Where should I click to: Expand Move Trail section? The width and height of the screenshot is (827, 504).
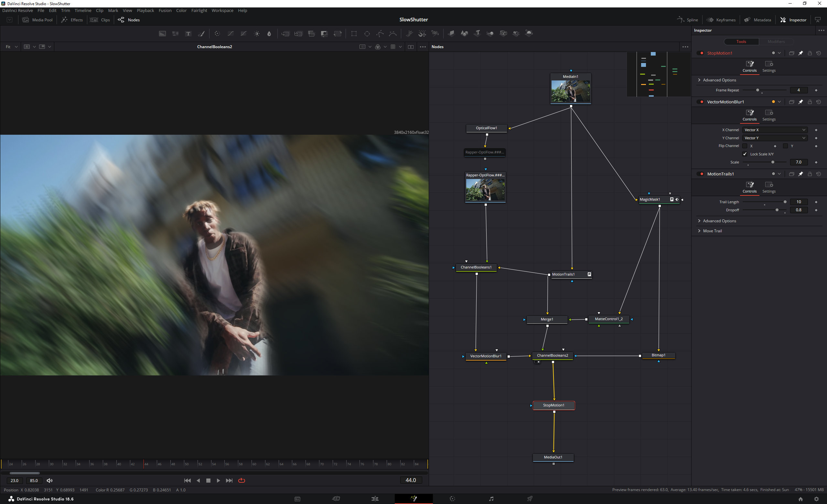pos(712,231)
